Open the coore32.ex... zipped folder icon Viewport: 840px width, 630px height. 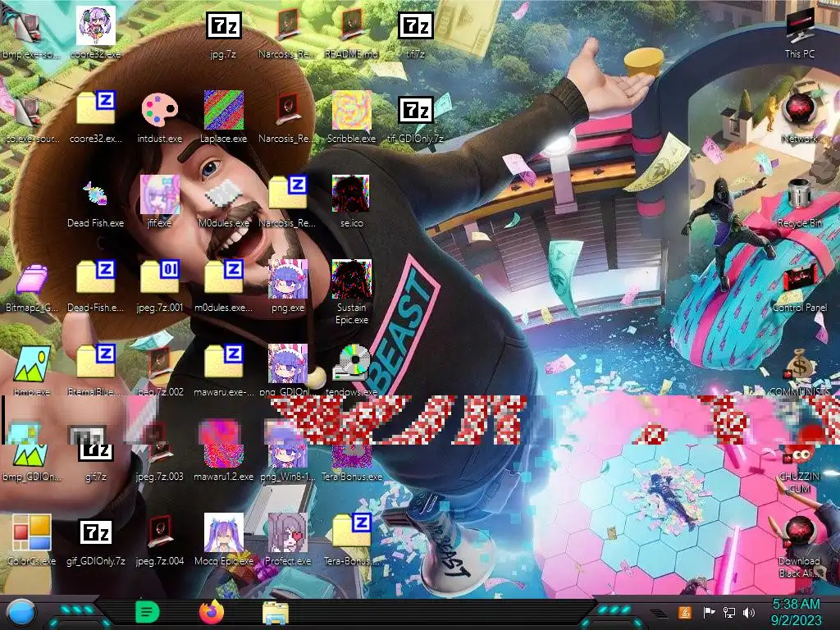(95, 109)
